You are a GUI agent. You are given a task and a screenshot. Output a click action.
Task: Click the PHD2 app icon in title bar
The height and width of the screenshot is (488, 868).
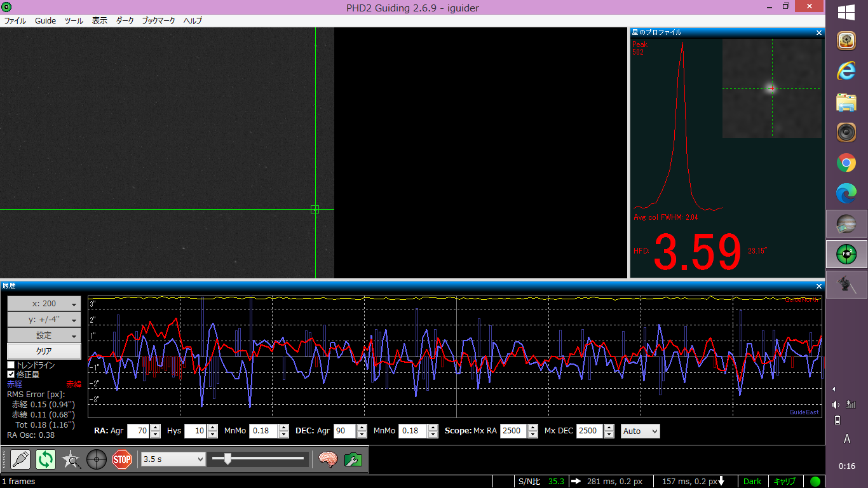coord(6,6)
